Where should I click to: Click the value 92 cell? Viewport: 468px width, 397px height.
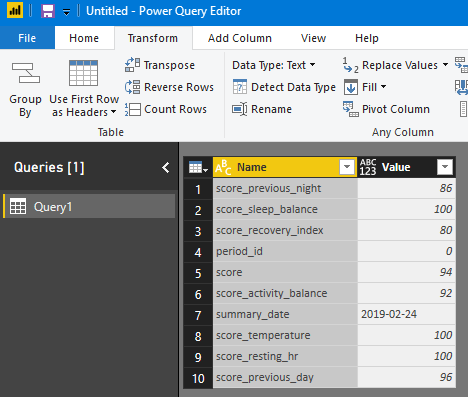point(406,293)
